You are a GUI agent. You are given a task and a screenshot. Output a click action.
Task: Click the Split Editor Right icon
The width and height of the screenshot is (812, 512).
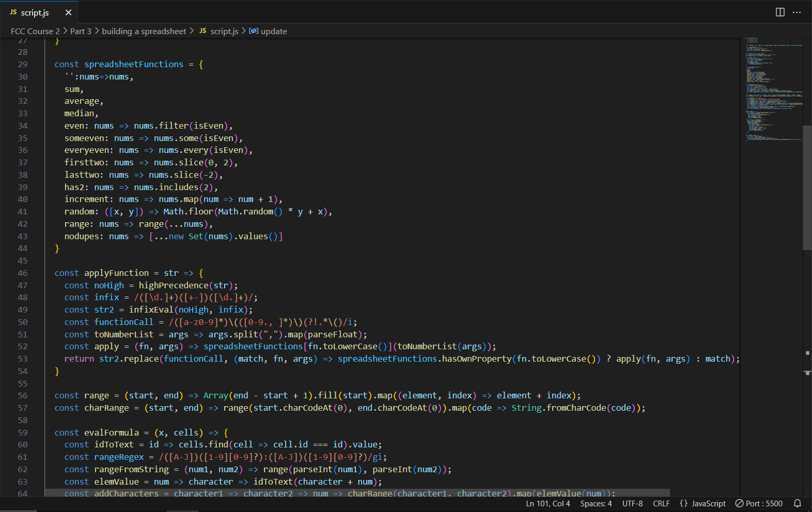click(780, 12)
